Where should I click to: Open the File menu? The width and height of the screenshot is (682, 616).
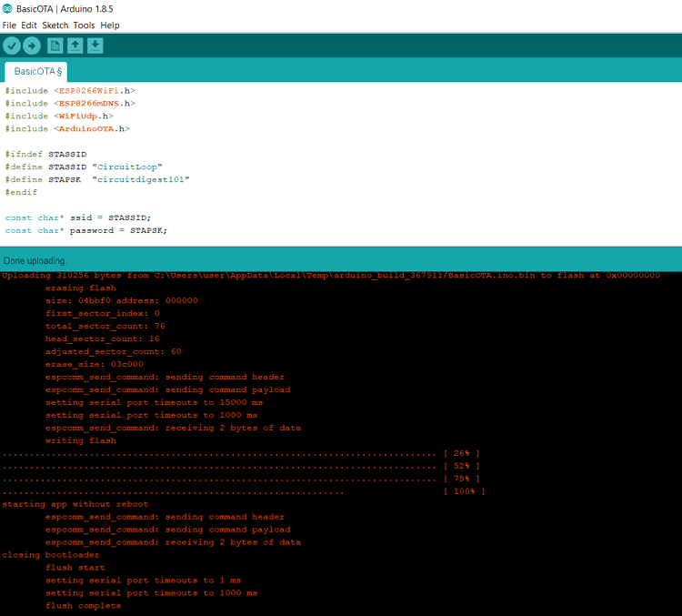9,25
